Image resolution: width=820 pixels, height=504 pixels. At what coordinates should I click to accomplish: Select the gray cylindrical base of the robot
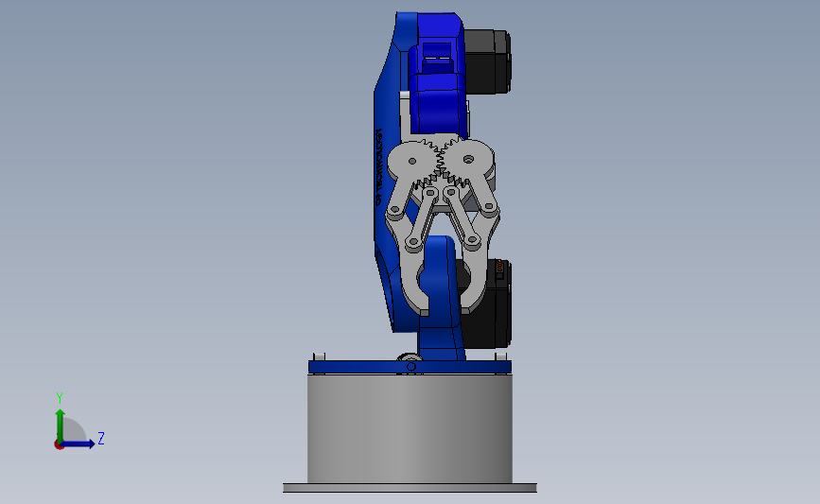410,428
